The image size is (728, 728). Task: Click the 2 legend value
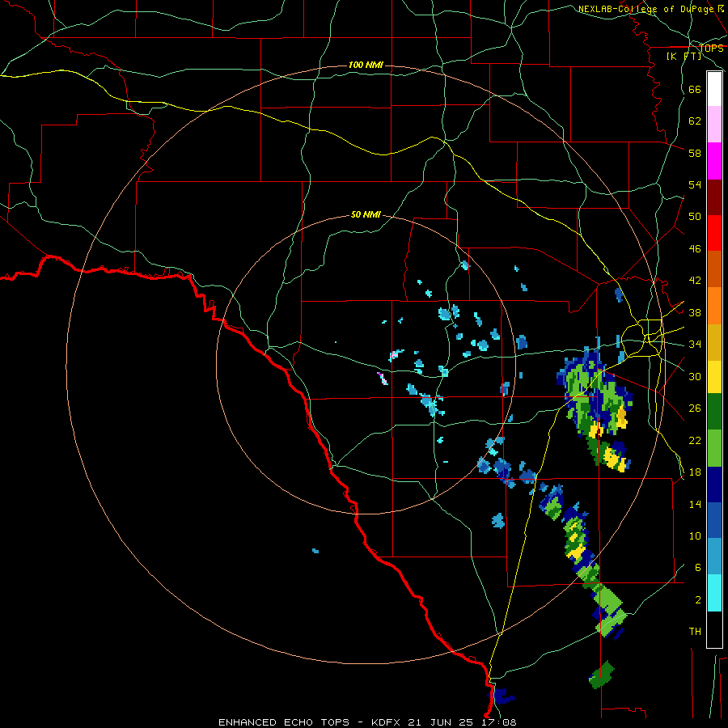698,600
